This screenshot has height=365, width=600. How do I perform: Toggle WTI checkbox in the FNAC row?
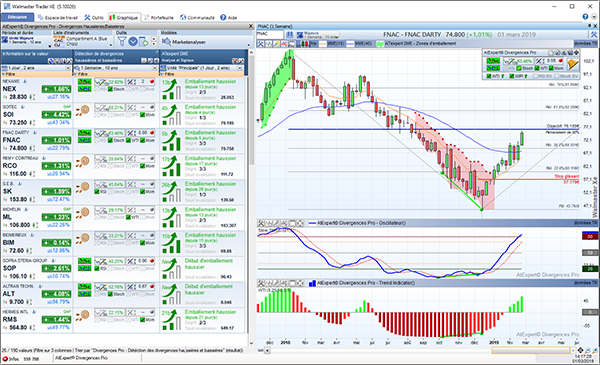[x=129, y=140]
